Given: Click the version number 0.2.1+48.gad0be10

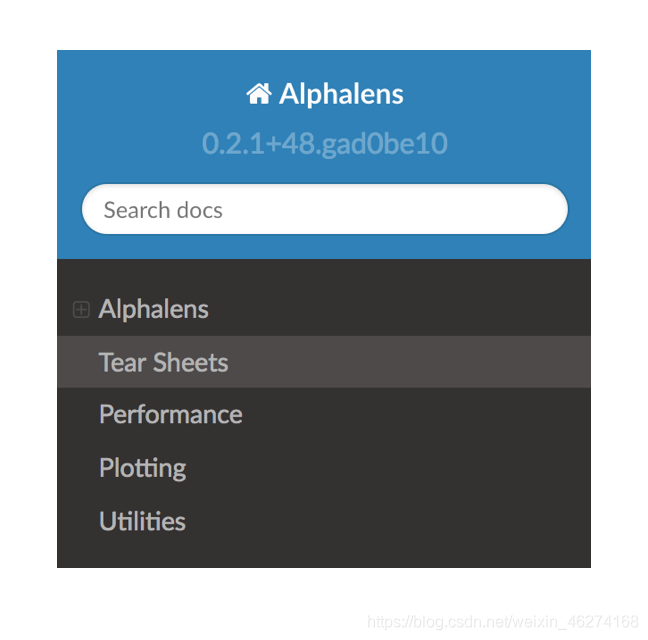Looking at the screenshot, I should [x=324, y=143].
